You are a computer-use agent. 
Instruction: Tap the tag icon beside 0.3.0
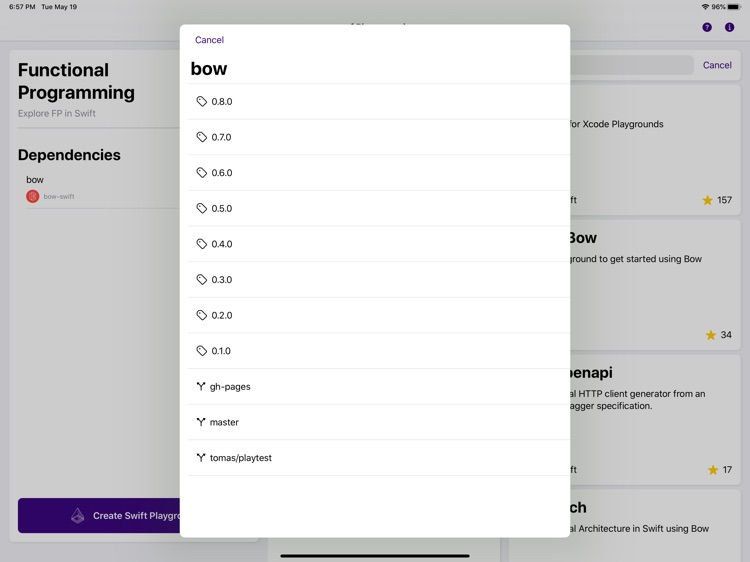coord(201,280)
